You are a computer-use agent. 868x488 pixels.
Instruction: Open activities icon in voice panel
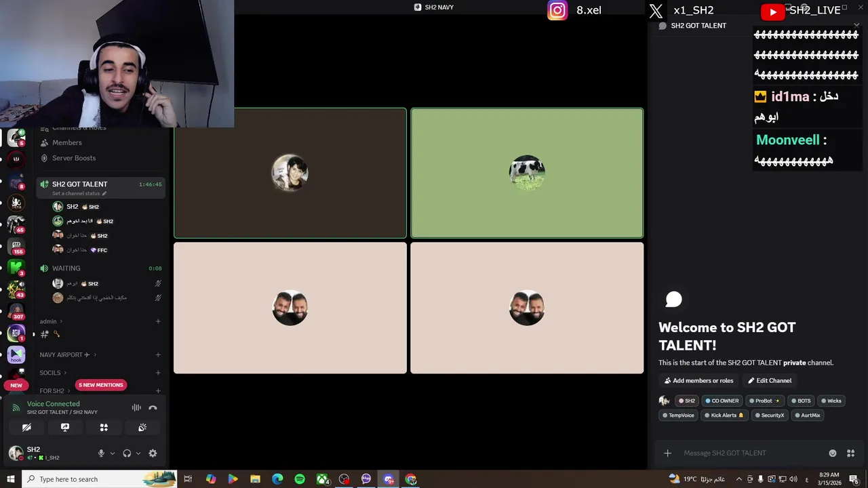(x=104, y=428)
